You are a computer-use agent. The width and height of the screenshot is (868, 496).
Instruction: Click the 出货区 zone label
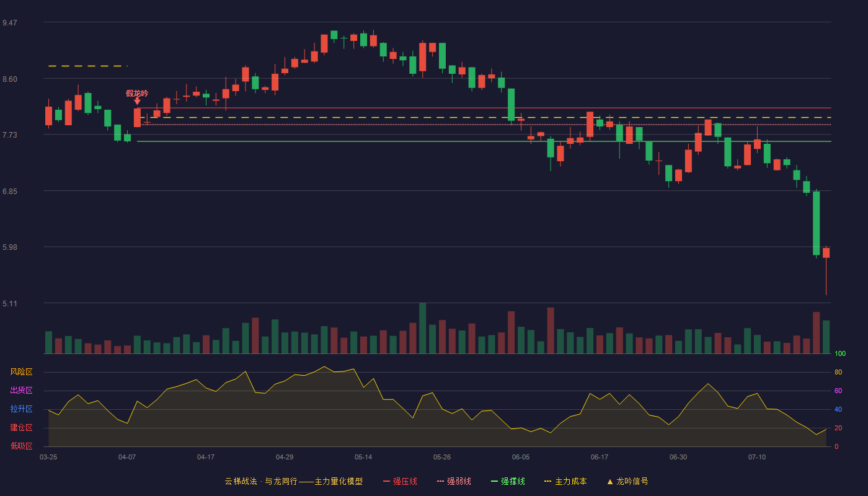tap(21, 391)
